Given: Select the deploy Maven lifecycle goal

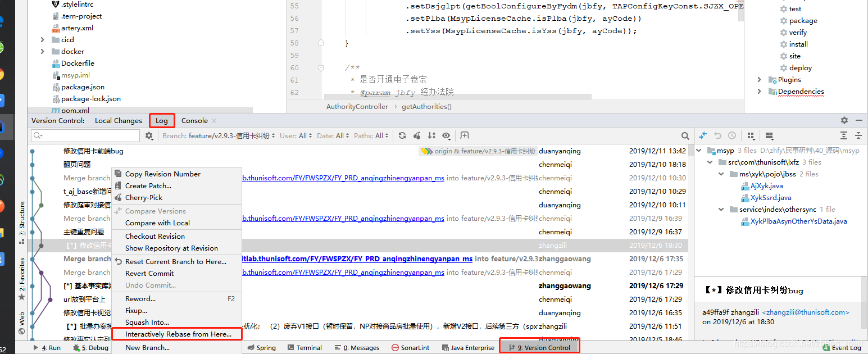Looking at the screenshot, I should click(796, 67).
